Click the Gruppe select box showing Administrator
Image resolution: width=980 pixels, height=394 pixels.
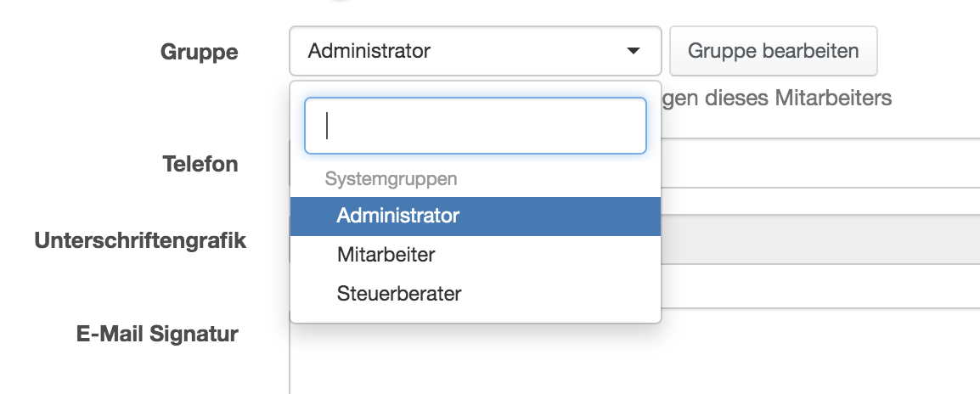pos(459,51)
